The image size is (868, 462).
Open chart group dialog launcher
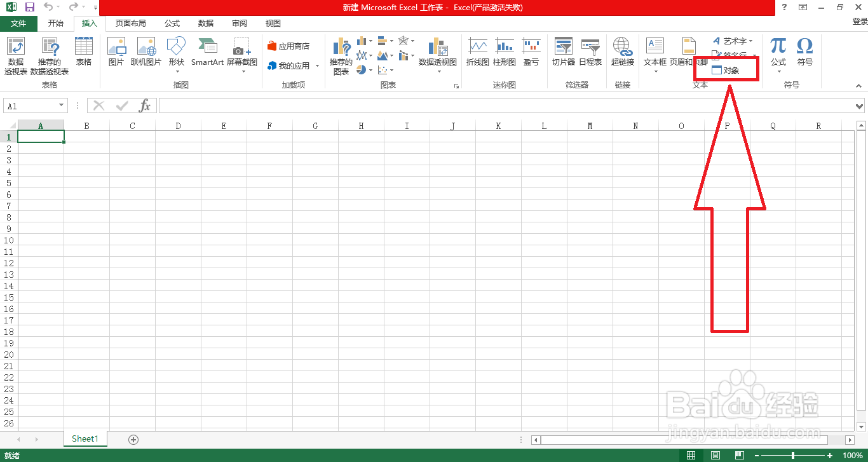pos(456,86)
